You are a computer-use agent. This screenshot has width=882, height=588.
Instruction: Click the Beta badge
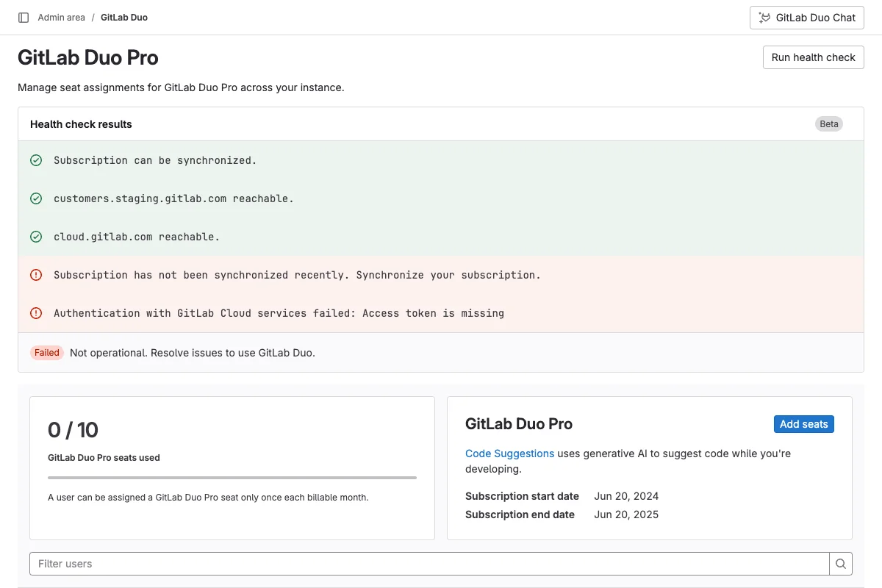click(x=828, y=123)
